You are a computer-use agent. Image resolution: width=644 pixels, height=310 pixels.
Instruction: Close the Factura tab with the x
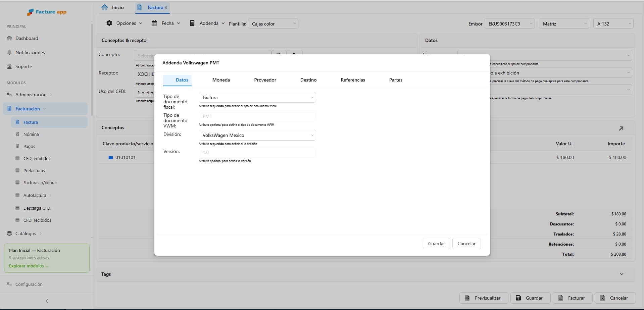coord(166,7)
